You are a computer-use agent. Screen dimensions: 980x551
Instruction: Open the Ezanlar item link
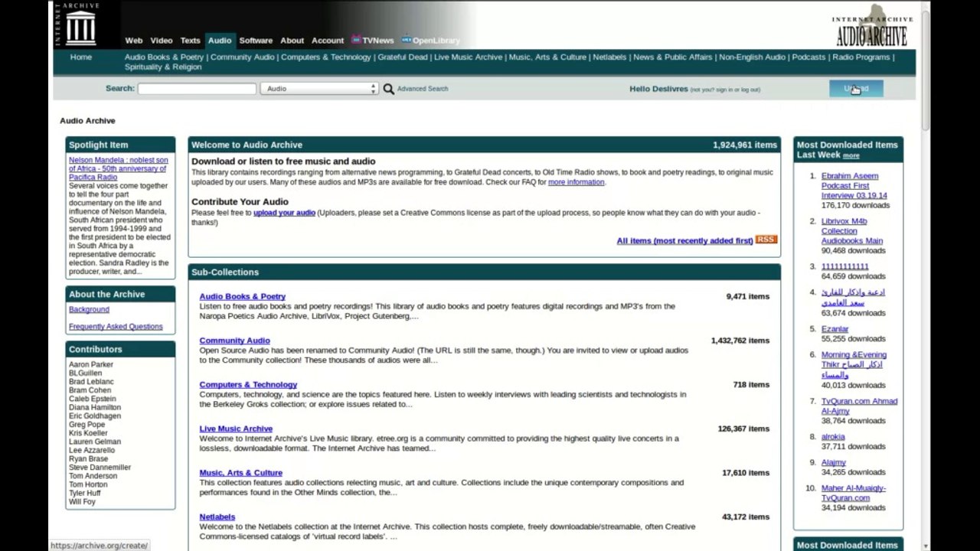click(x=835, y=329)
